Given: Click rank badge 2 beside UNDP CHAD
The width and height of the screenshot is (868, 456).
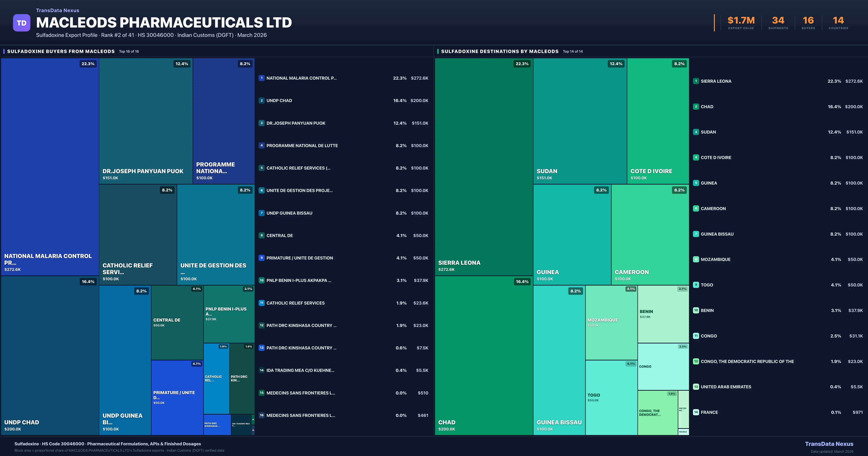Looking at the screenshot, I should 261,100.
